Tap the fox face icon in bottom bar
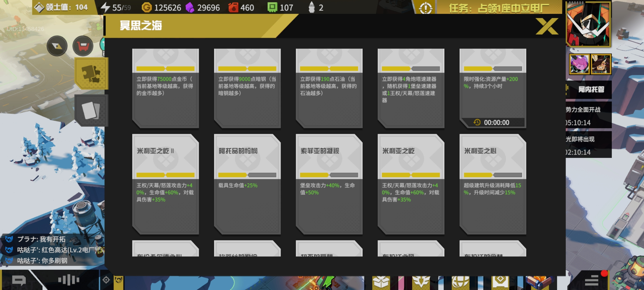Viewport: 644px width, 290px height. pyautogui.click(x=119, y=280)
